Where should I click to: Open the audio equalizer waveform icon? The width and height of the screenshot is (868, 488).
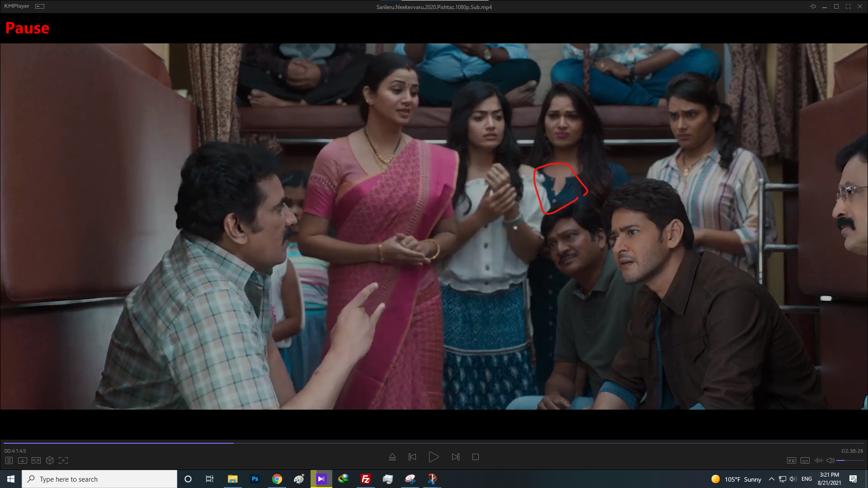818,460
